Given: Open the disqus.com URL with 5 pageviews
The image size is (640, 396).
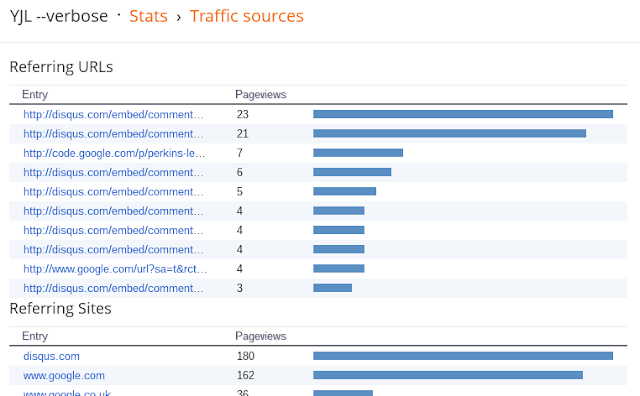Looking at the screenshot, I should point(113,191).
